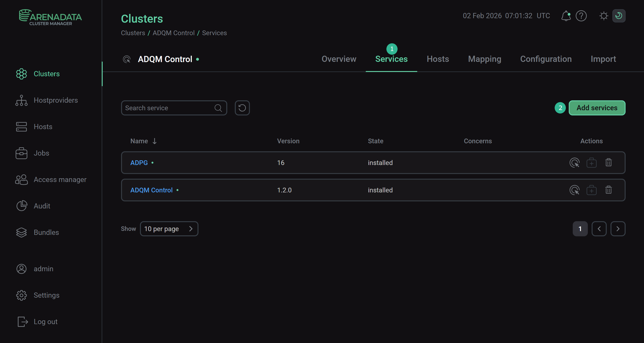Go to previous page chevron
The image size is (644, 343).
pos(599,229)
